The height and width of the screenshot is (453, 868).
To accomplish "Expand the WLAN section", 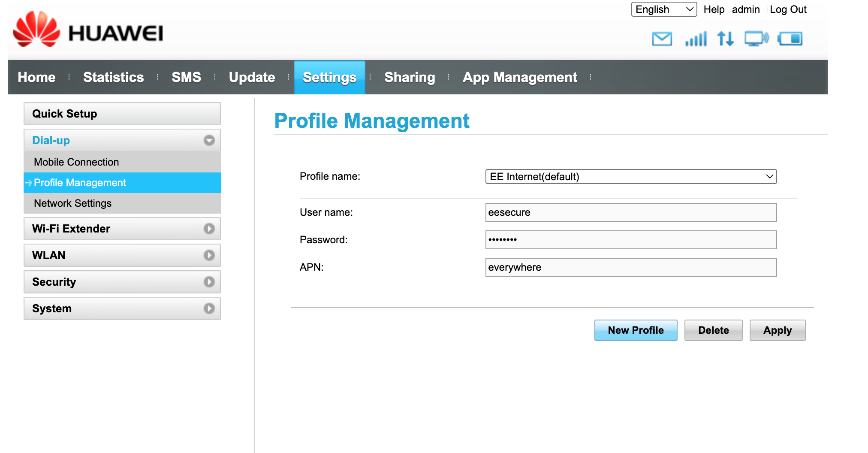I will pyautogui.click(x=122, y=255).
